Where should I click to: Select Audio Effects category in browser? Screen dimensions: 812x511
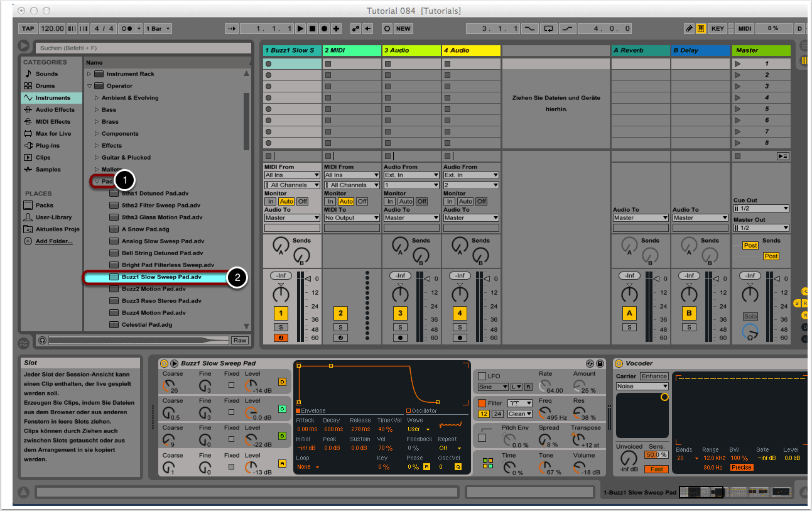54,110
